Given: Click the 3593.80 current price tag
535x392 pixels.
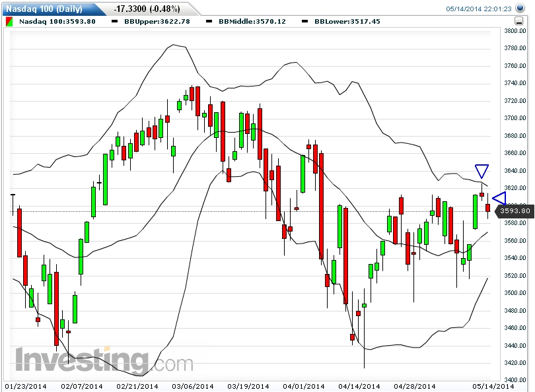Looking at the screenshot, I should pyautogui.click(x=514, y=211).
